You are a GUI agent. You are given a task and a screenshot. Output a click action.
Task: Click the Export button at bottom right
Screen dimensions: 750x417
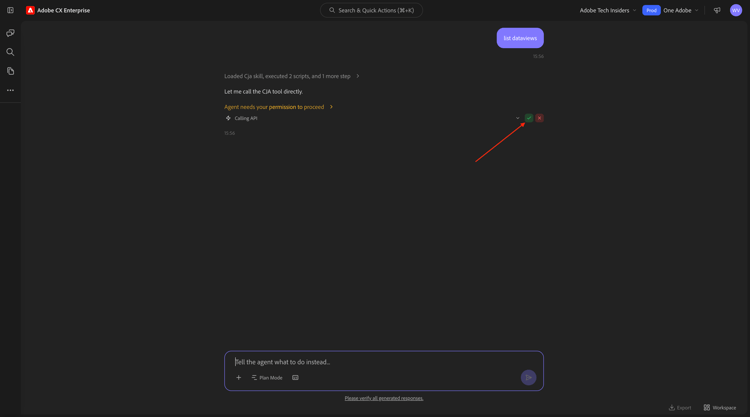click(680, 408)
